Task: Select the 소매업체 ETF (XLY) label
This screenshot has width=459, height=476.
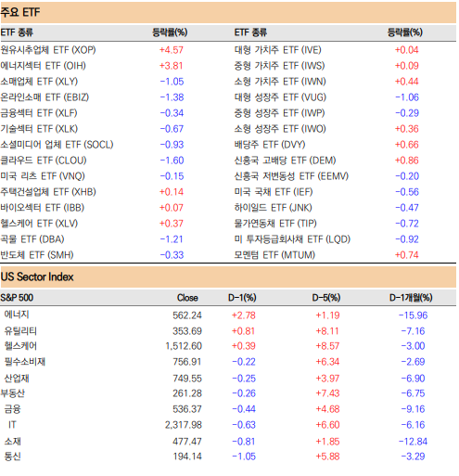Action: [x=39, y=82]
